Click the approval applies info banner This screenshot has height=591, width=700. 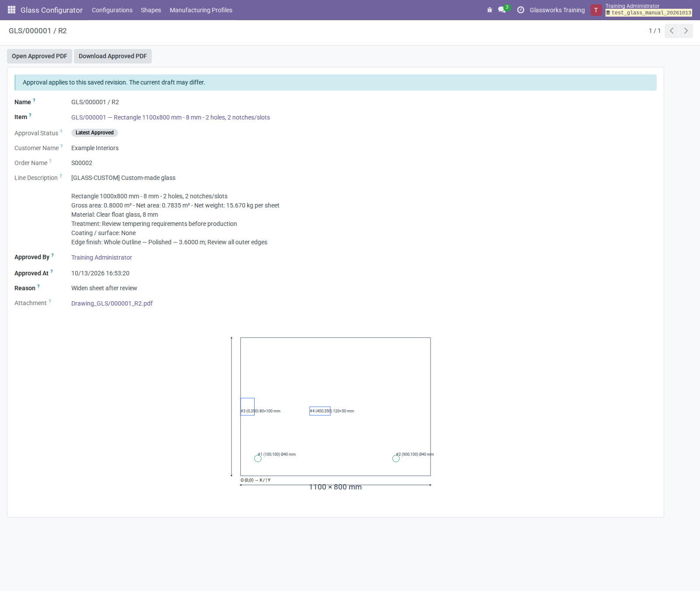(336, 82)
